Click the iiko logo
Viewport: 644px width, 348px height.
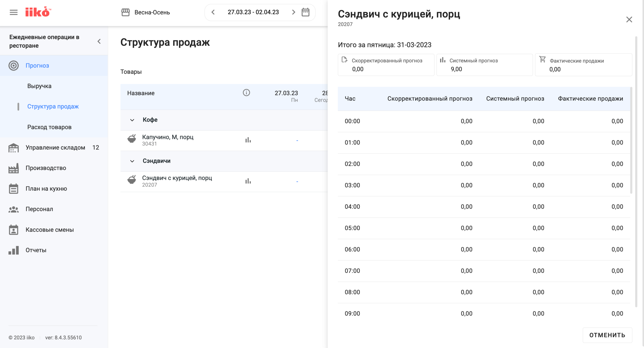[x=38, y=12]
